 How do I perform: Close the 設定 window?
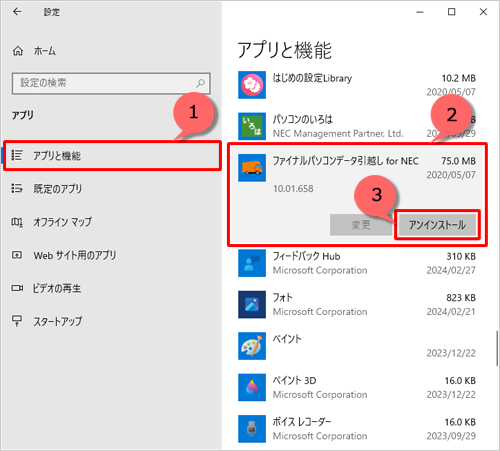pyautogui.click(x=483, y=12)
